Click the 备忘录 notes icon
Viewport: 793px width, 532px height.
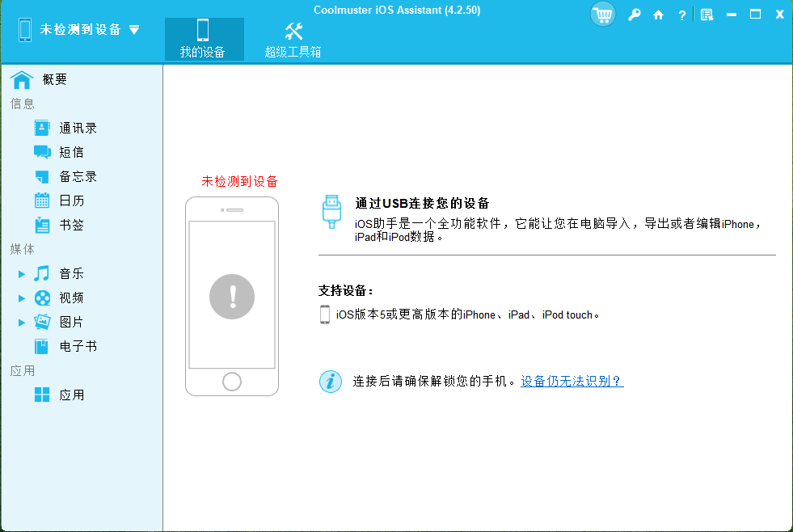pos(42,176)
